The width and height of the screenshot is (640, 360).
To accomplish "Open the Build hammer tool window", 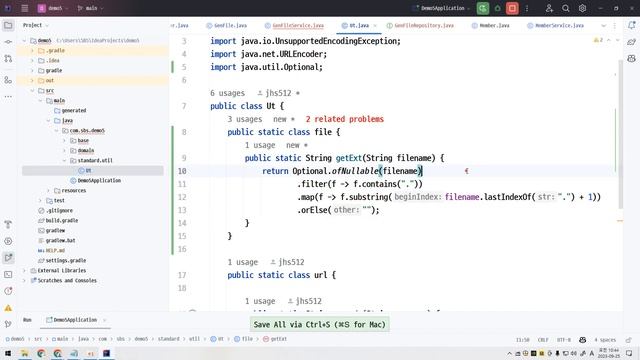I will [x=8, y=224].
